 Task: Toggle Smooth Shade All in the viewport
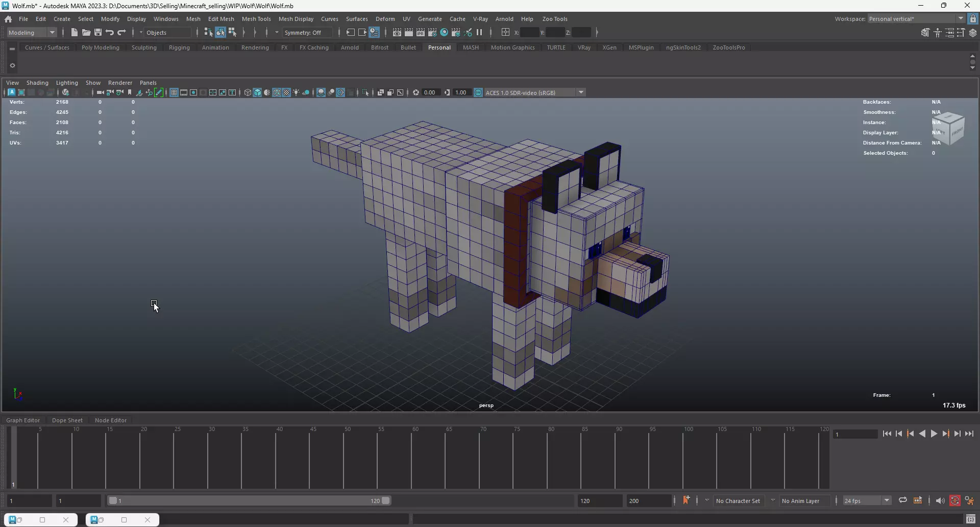pyautogui.click(x=257, y=92)
